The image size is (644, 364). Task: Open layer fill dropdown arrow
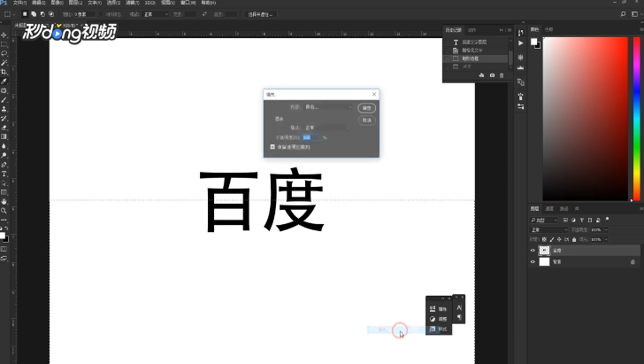(x=606, y=239)
